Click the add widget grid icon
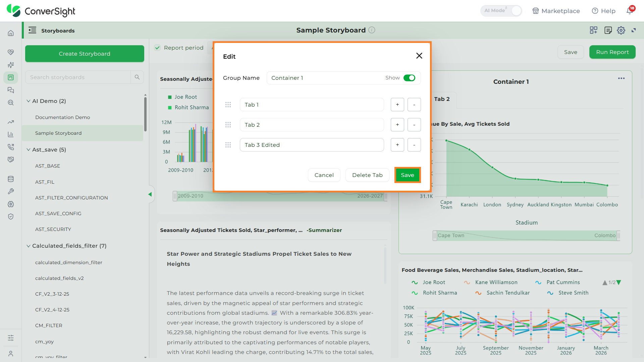This screenshot has width=644, height=362. click(593, 31)
